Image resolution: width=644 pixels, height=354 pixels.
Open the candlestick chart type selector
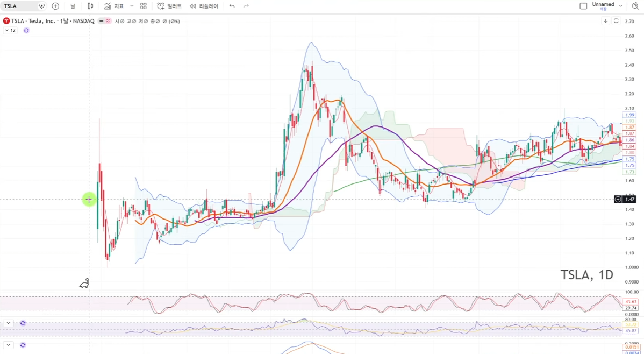[91, 6]
